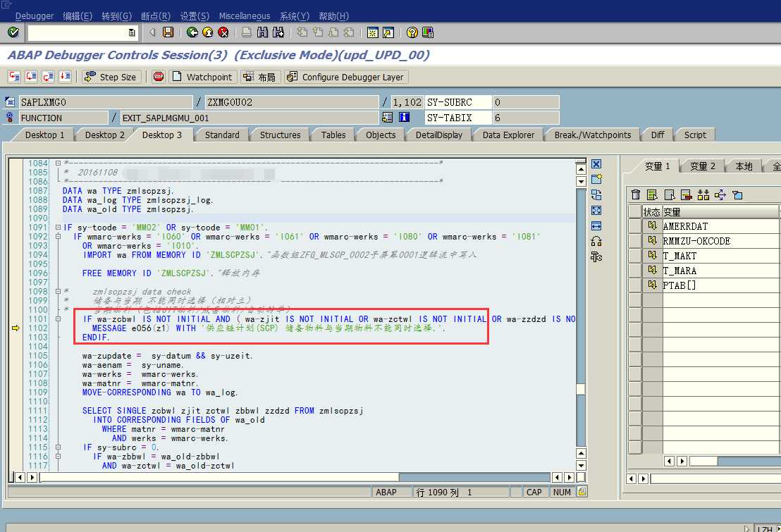
Task: Click the Save floppy disk icon
Action: [168, 32]
